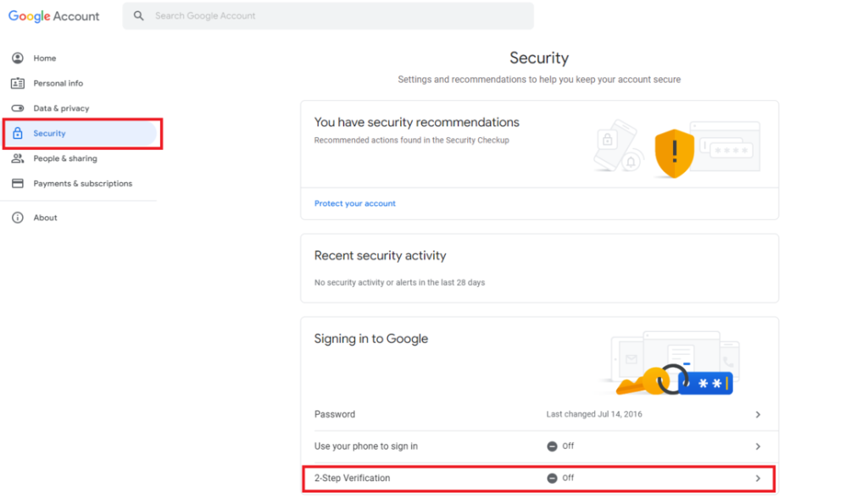Viewport: 868px width, 504px height.
Task: Select the Home icon in sidebar
Action: pyautogui.click(x=19, y=58)
